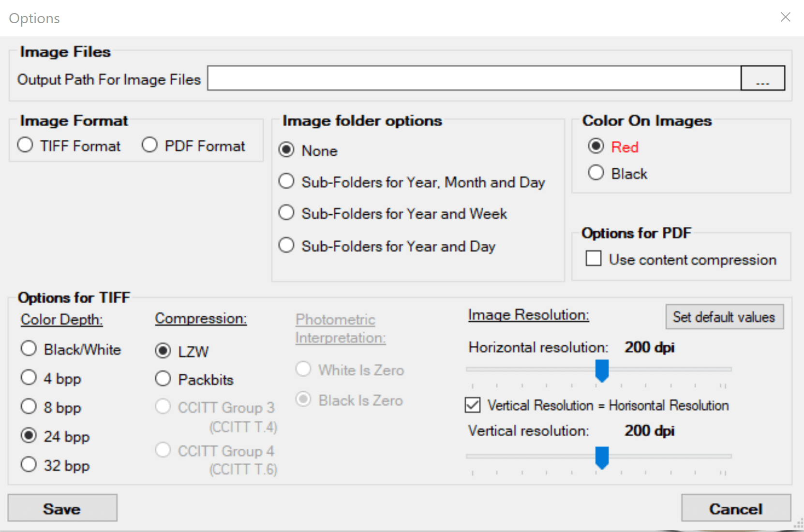804x532 pixels.
Task: Click the Horizontal resolution slider thumb
Action: tap(602, 370)
